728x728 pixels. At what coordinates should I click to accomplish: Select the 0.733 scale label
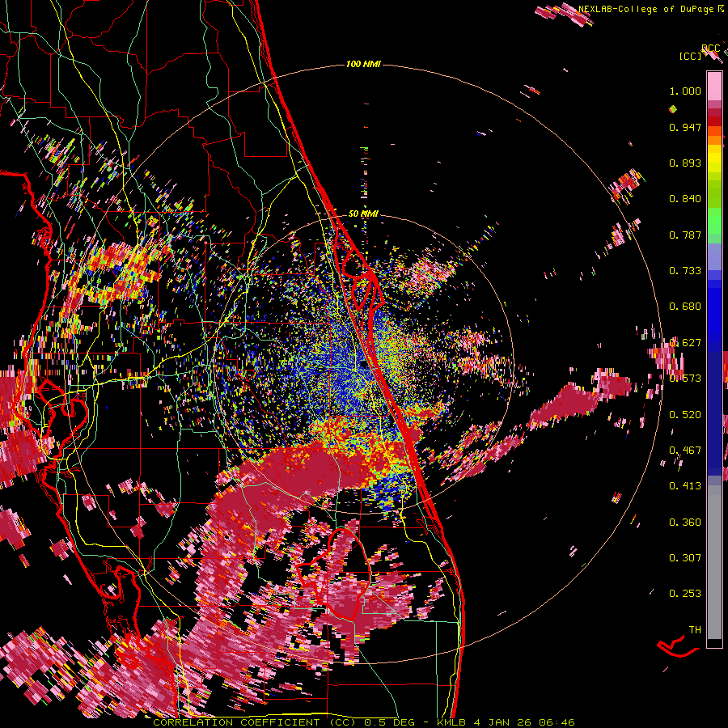(x=685, y=271)
